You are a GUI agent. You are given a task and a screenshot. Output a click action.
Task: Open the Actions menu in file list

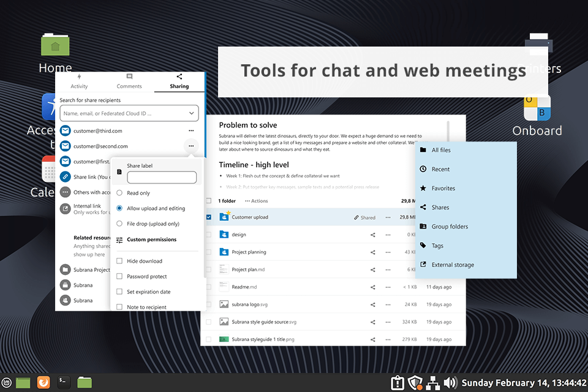[x=256, y=201]
